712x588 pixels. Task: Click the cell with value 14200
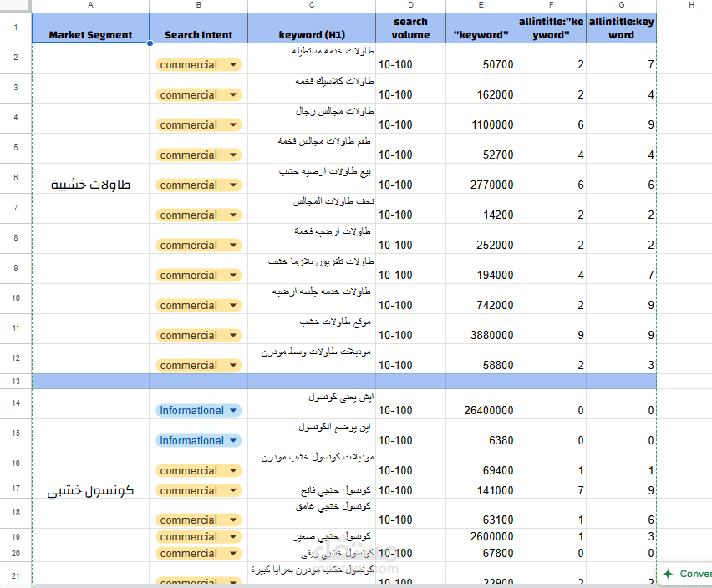(x=481, y=208)
